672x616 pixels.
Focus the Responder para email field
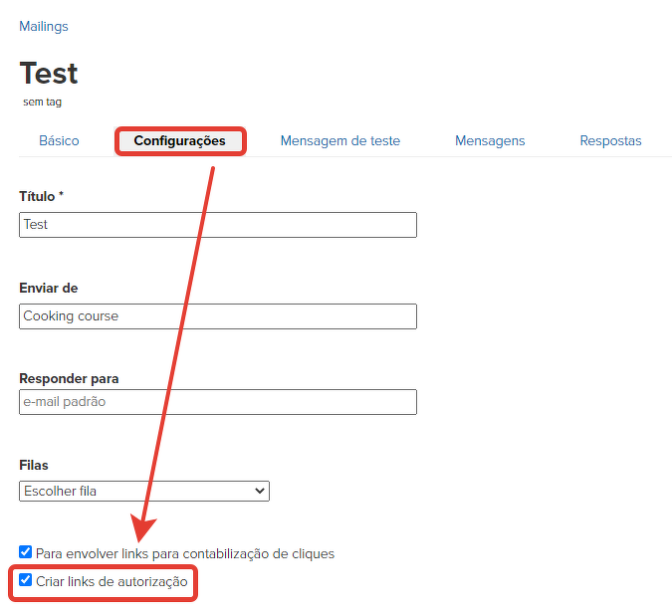point(218,402)
